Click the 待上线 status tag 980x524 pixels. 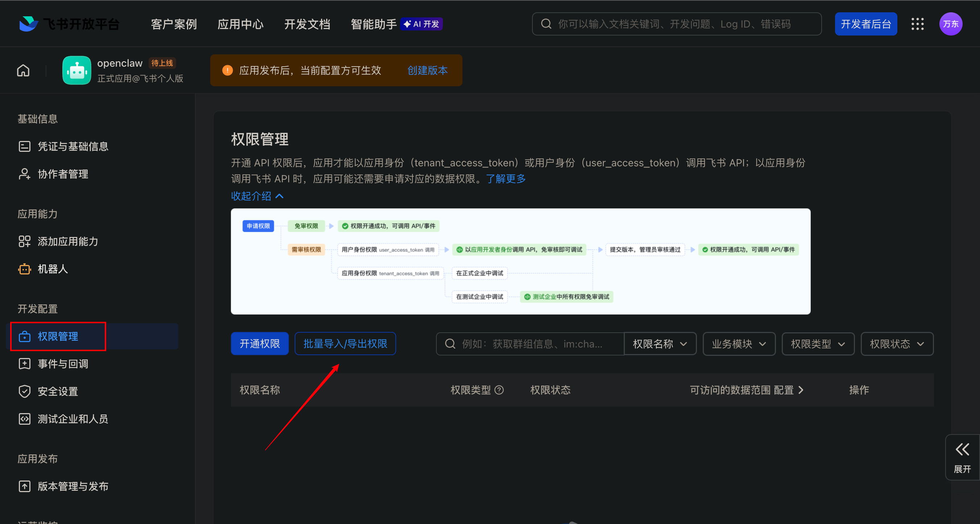click(162, 63)
